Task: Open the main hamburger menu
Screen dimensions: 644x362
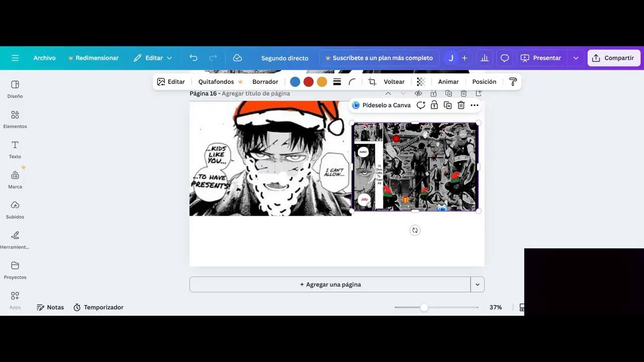Action: pos(15,58)
